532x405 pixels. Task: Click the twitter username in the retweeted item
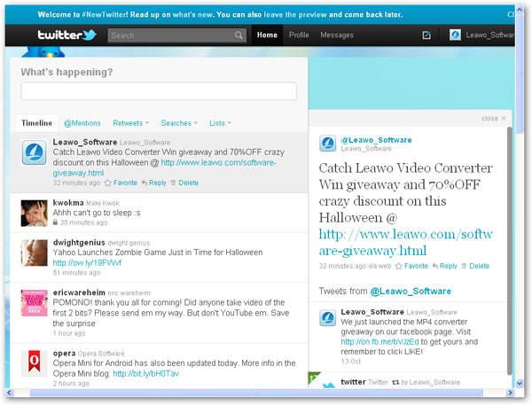(353, 382)
